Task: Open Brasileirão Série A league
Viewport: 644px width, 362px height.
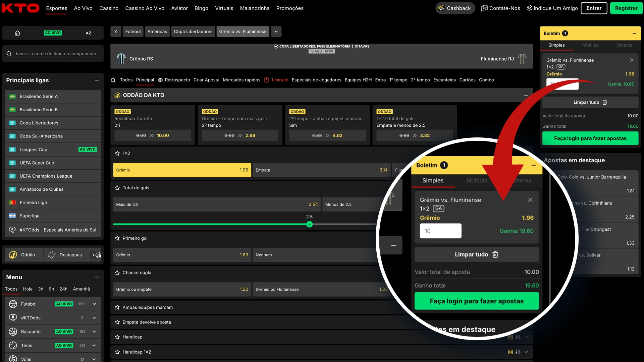Action: pos(53,97)
